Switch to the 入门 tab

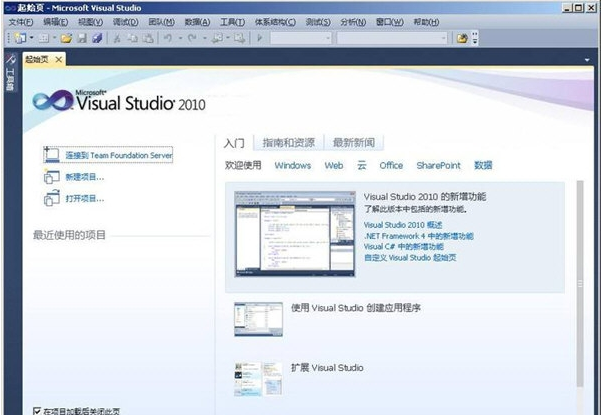(x=234, y=143)
